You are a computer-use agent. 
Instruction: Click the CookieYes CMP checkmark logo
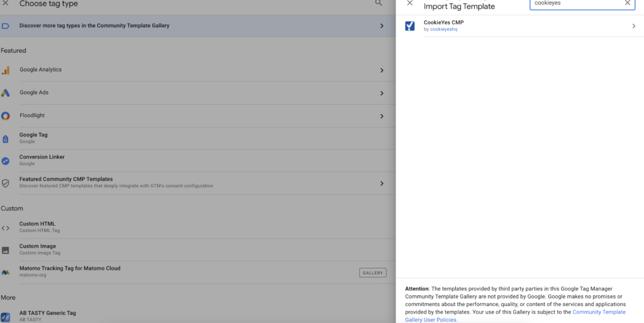coord(410,26)
